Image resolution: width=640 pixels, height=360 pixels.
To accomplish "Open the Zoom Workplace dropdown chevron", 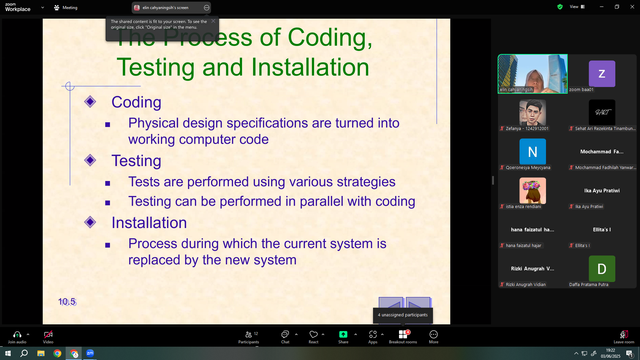I will tap(42, 7).
